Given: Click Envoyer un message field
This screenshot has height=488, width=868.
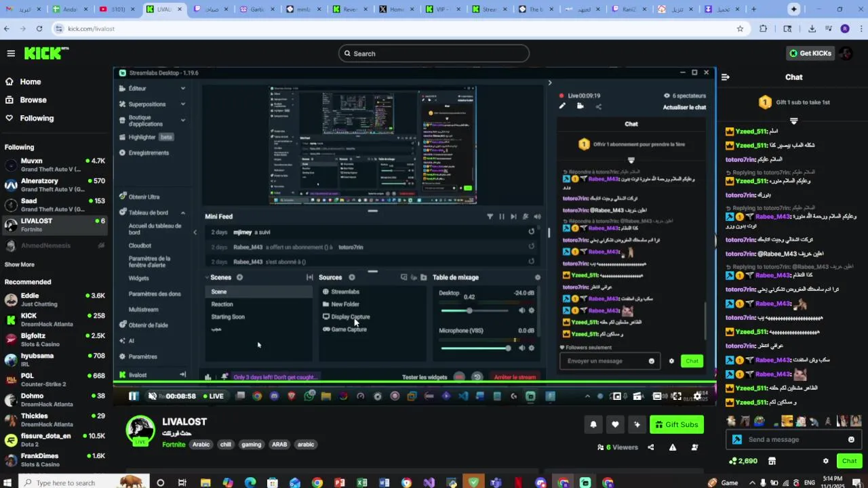Looking at the screenshot, I should tap(608, 361).
